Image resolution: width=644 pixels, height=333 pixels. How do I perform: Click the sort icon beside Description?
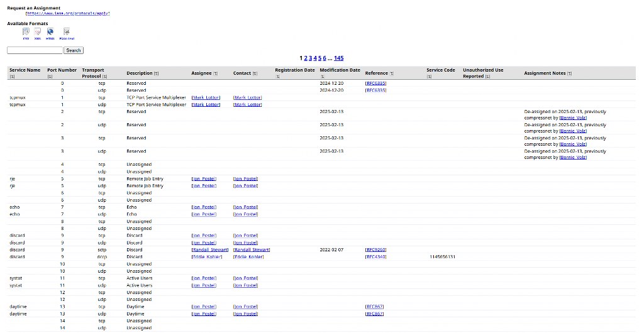156,74
